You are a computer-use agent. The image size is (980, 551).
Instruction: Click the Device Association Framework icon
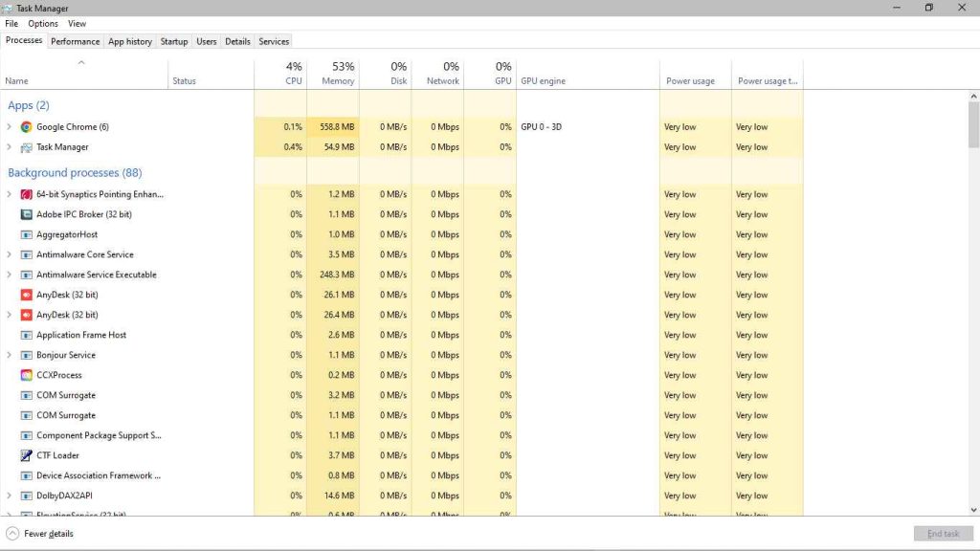[26, 475]
